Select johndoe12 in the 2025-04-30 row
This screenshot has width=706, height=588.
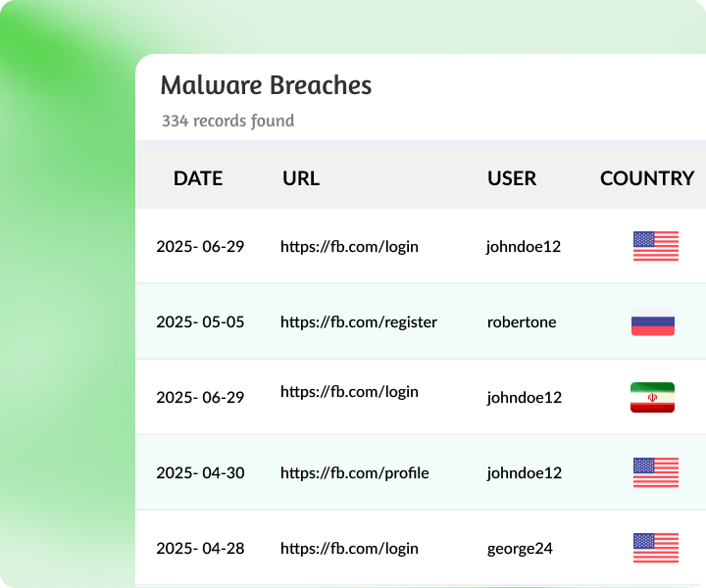(524, 472)
